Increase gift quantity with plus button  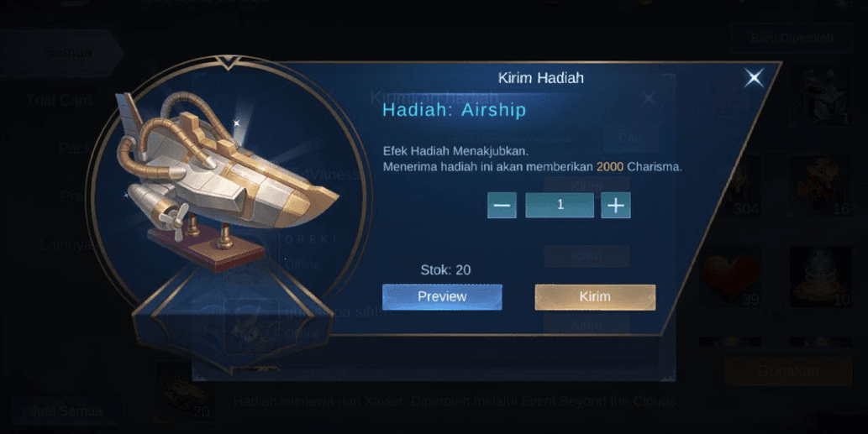pos(616,205)
